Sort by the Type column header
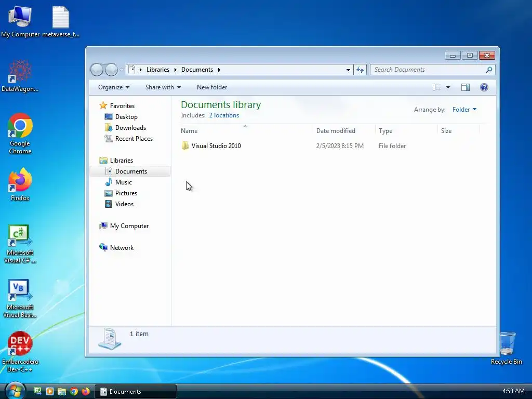532x399 pixels. click(406, 130)
